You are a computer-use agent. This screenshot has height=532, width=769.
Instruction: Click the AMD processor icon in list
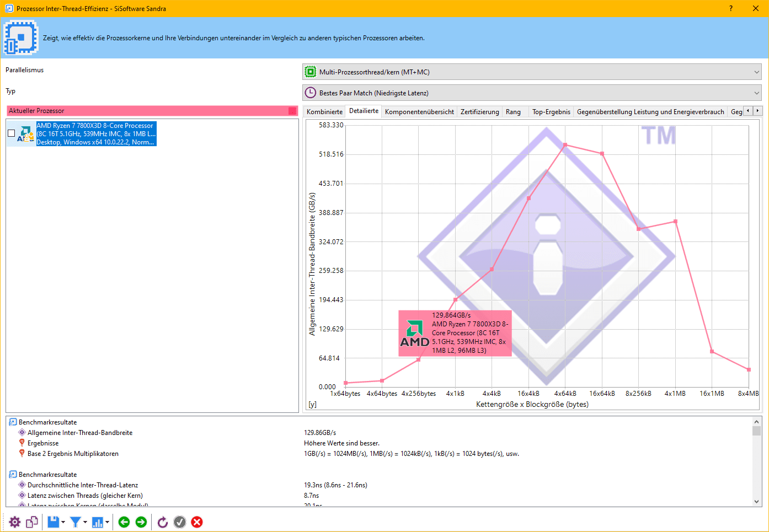pos(25,133)
